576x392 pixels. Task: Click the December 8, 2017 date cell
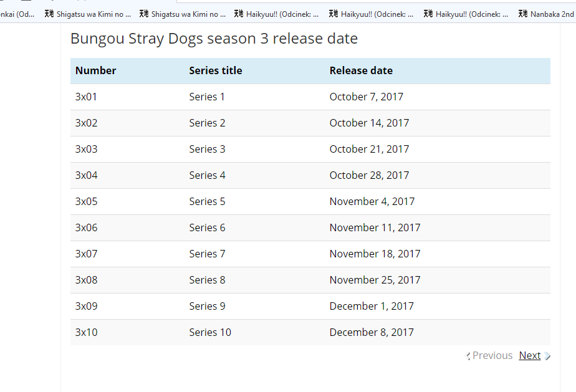(372, 332)
